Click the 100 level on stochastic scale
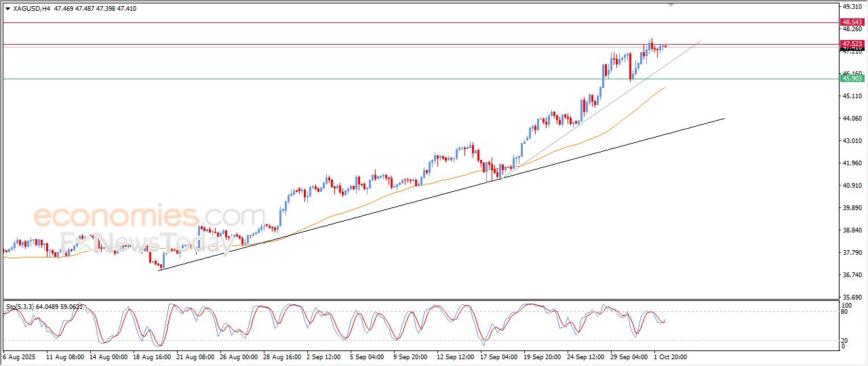 pos(846,306)
